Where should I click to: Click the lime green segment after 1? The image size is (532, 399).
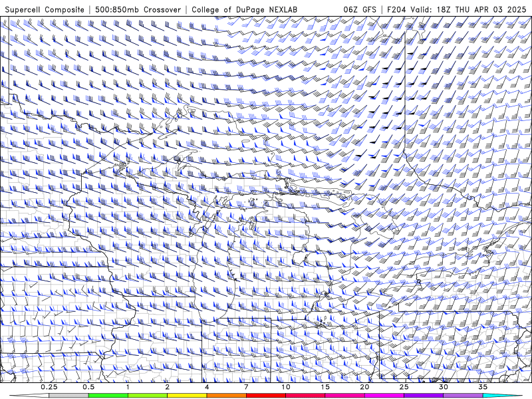[148, 396]
